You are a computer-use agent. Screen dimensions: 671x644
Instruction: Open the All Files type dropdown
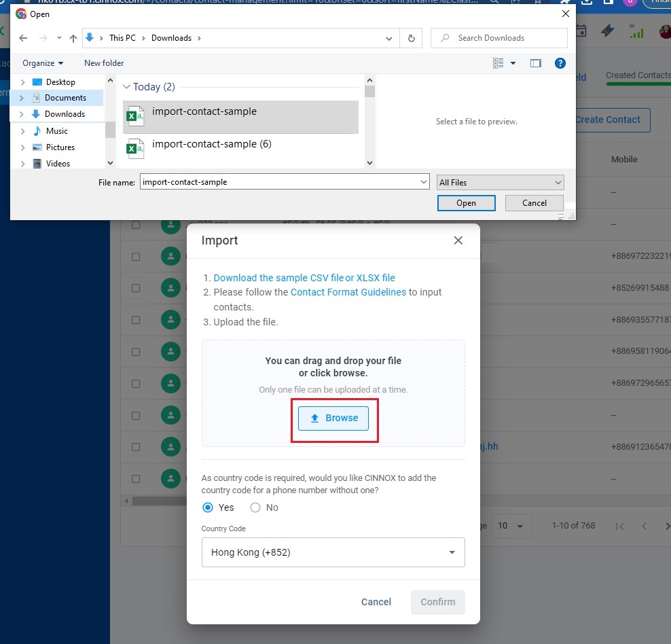(x=500, y=182)
